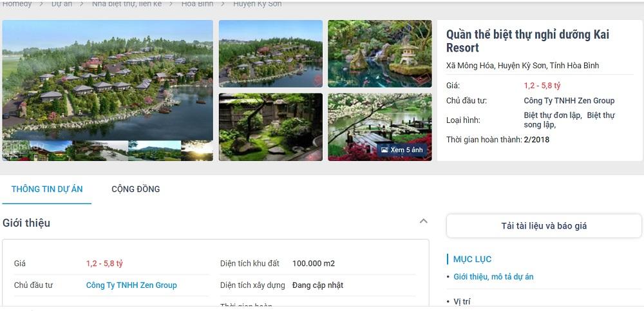Select the THÔNG TIN DỰ ÁN tab
The image size is (644, 311).
click(47, 189)
